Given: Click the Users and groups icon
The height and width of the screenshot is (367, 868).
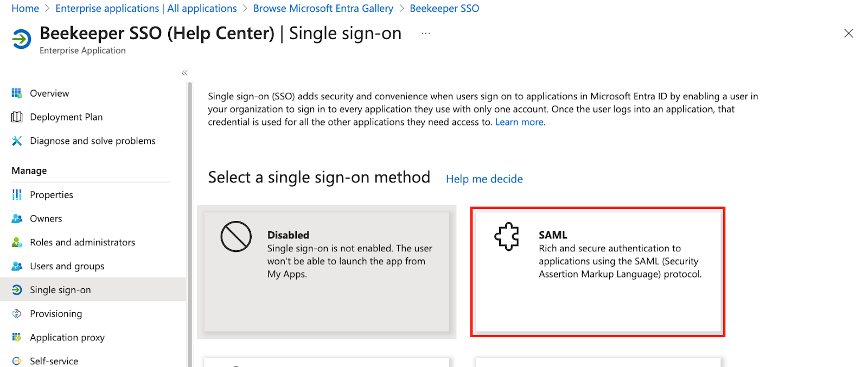Looking at the screenshot, I should coord(17,267).
